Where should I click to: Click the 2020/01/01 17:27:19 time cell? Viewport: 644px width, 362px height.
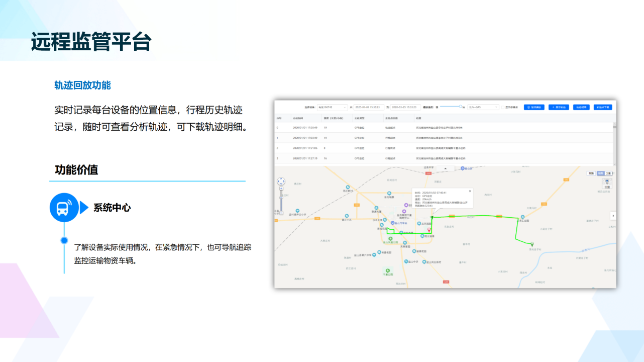point(305,158)
